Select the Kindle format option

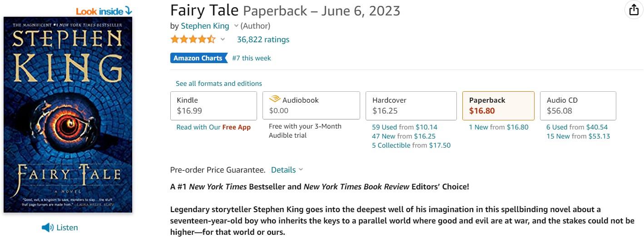[213, 105]
